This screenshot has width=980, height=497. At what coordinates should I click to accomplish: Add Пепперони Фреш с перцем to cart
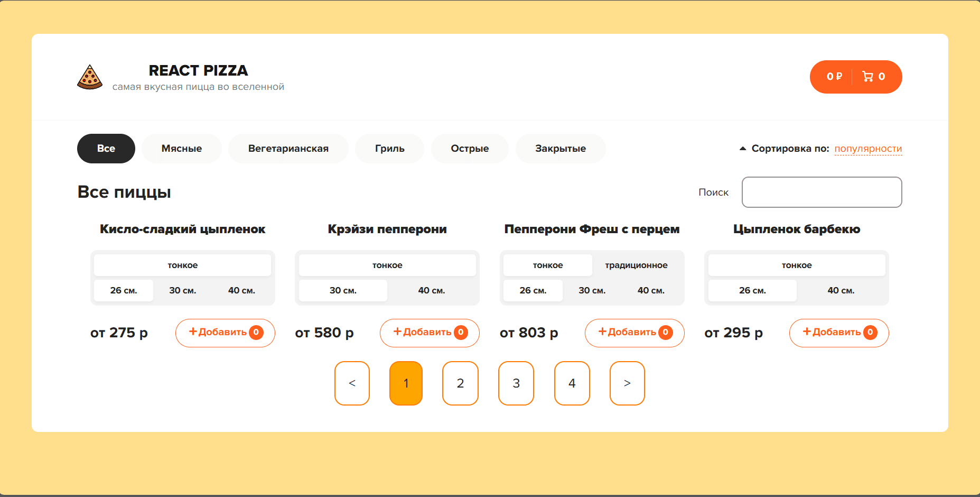(634, 333)
